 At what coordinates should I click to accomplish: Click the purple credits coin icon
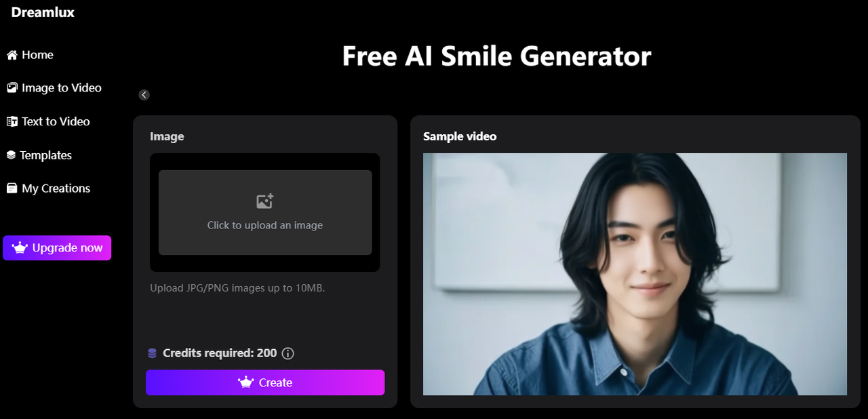tap(152, 353)
